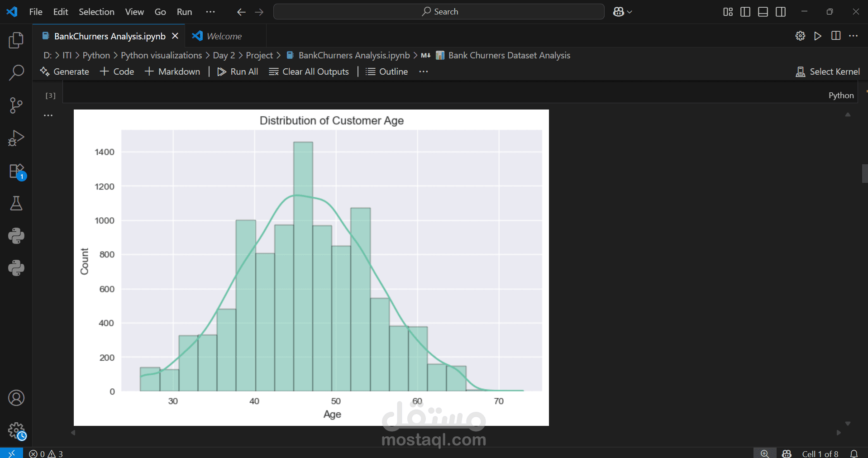Viewport: 868px width, 458px height.
Task: Open the notebook Outline
Action: coord(387,72)
